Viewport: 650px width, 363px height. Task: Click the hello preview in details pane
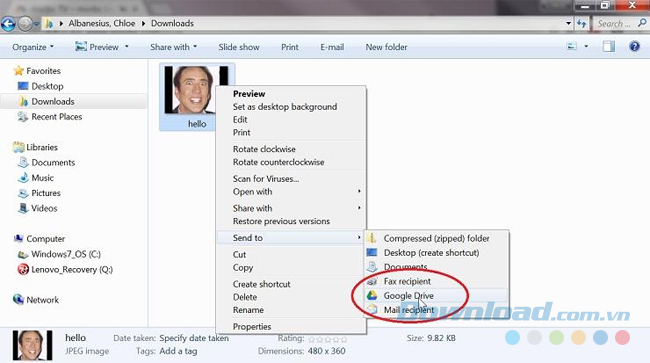32,345
